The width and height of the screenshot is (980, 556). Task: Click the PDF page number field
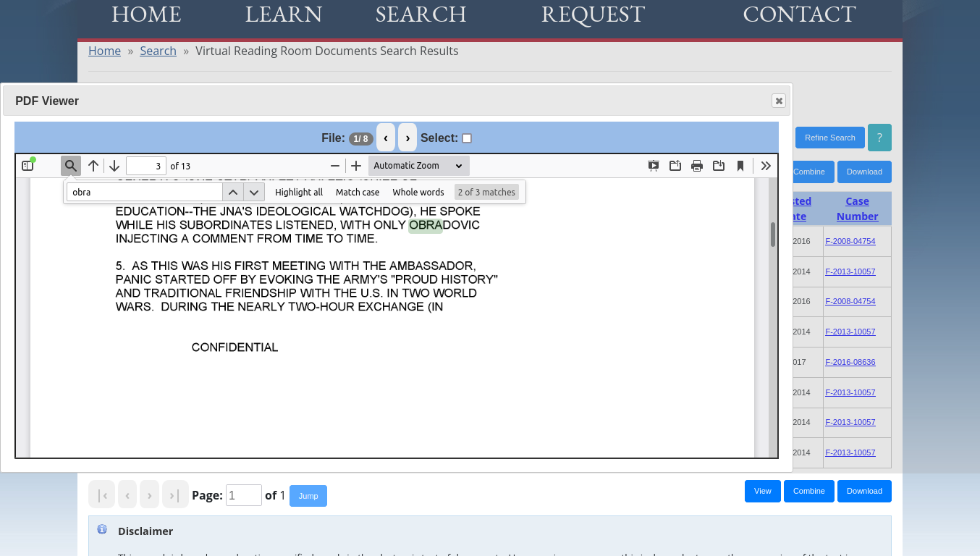(x=146, y=166)
